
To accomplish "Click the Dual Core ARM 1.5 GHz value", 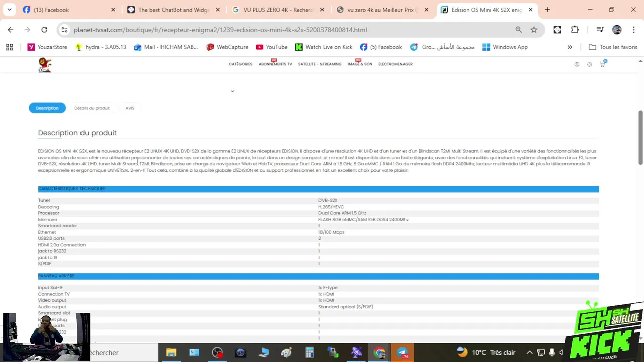I will (x=342, y=213).
